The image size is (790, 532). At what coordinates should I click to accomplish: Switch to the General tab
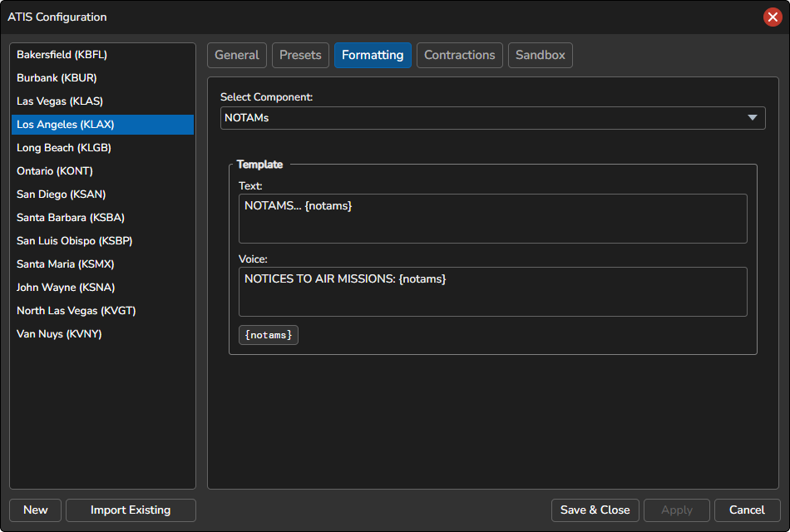click(237, 55)
